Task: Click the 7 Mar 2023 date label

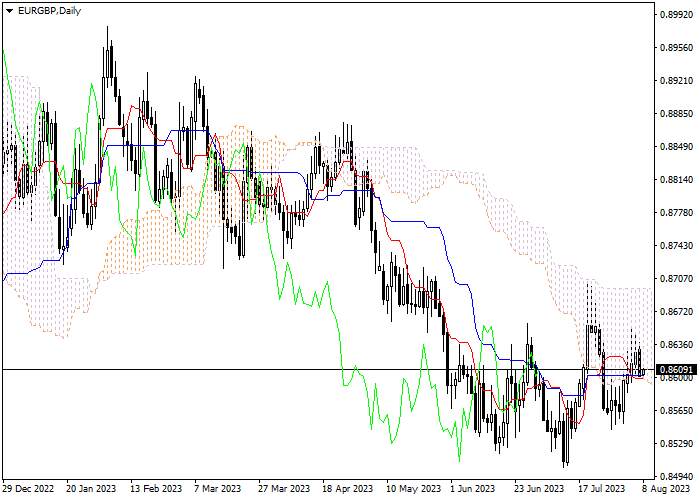Action: coord(217,488)
